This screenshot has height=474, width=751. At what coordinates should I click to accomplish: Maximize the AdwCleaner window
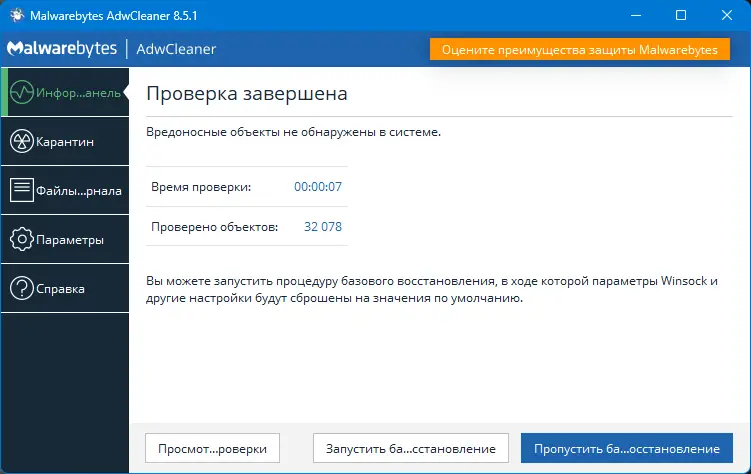tap(681, 15)
